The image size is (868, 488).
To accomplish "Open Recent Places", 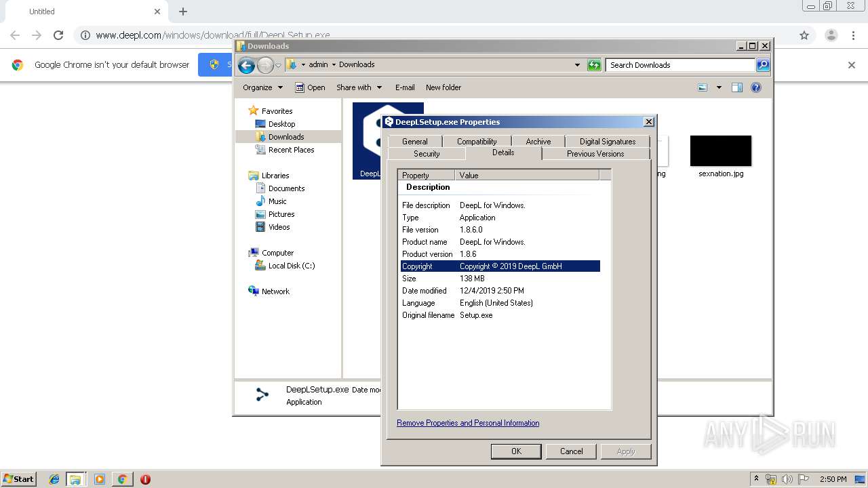I will click(x=291, y=150).
